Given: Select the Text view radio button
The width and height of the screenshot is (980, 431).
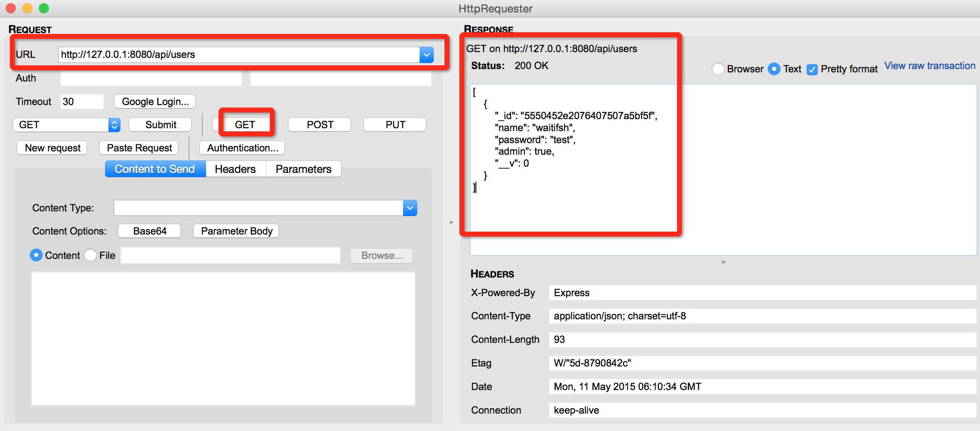Looking at the screenshot, I should [x=774, y=69].
